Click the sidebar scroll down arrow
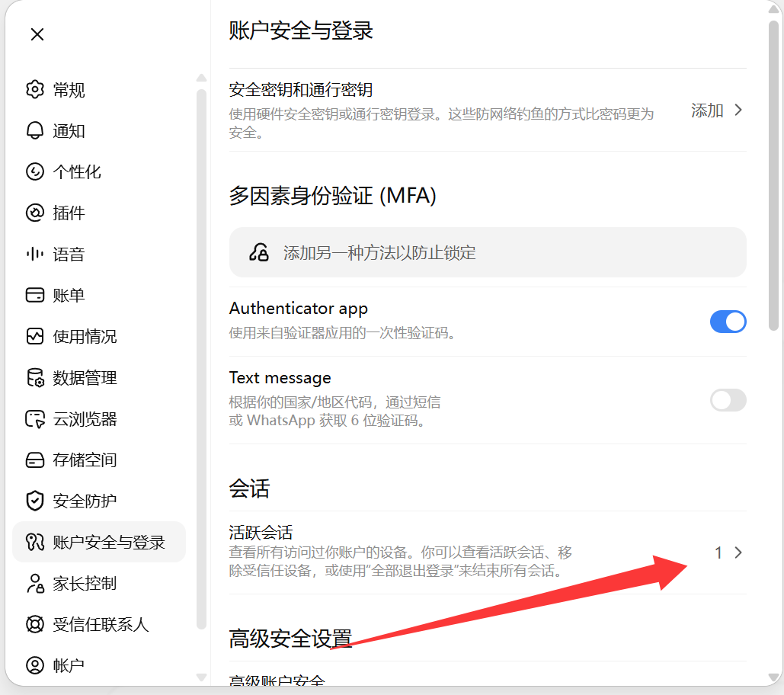 point(201,677)
